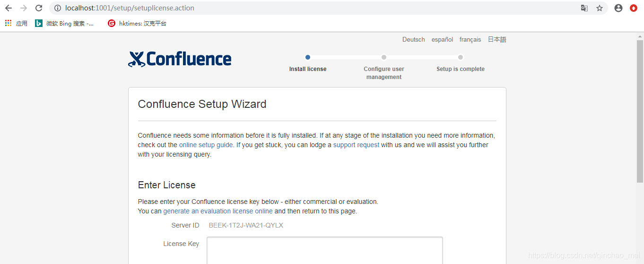
Task: Click the site information icon in address bar
Action: 57,8
